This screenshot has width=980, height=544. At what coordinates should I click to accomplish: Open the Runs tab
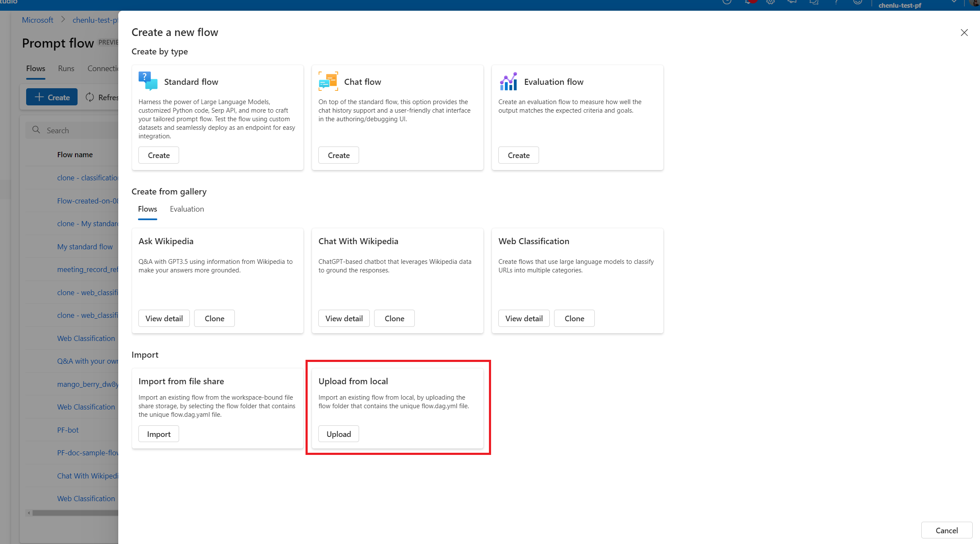coord(66,69)
